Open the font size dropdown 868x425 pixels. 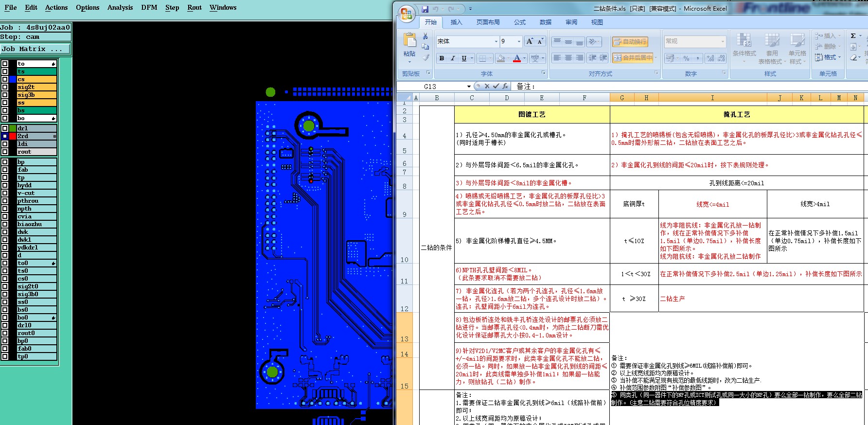(x=519, y=41)
